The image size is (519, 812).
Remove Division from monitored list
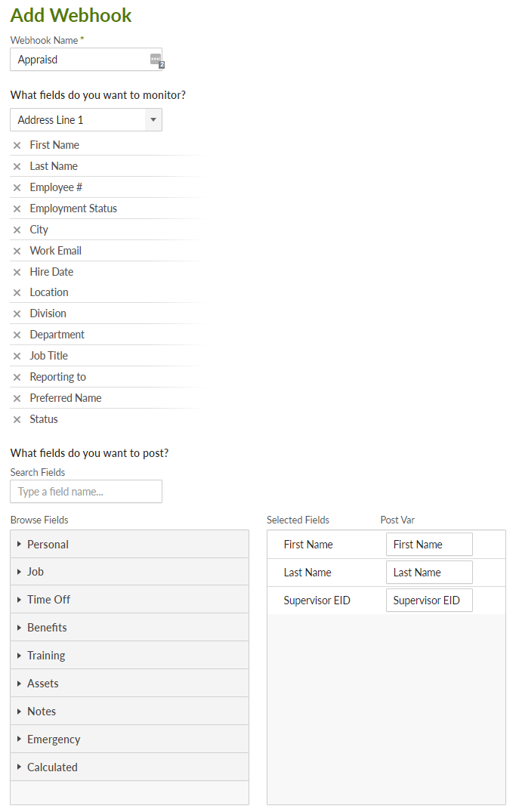17,313
